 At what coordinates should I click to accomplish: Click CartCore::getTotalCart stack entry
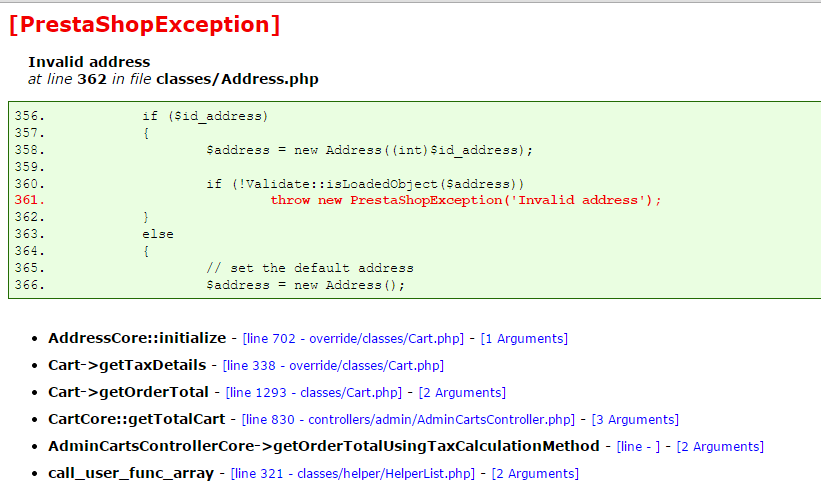click(137, 420)
